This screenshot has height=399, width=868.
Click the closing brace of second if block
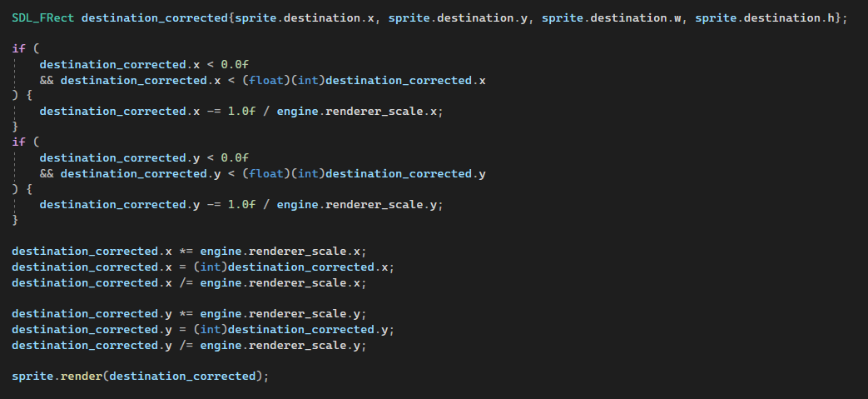click(15, 221)
